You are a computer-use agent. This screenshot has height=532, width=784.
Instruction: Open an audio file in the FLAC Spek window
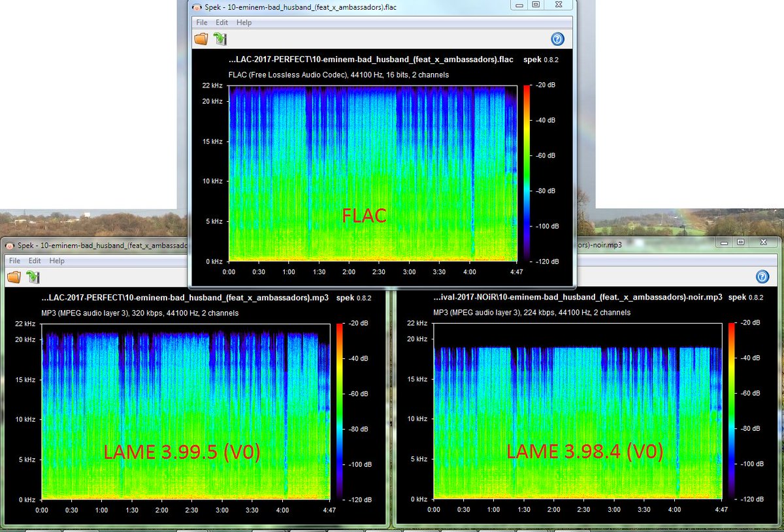(201, 38)
